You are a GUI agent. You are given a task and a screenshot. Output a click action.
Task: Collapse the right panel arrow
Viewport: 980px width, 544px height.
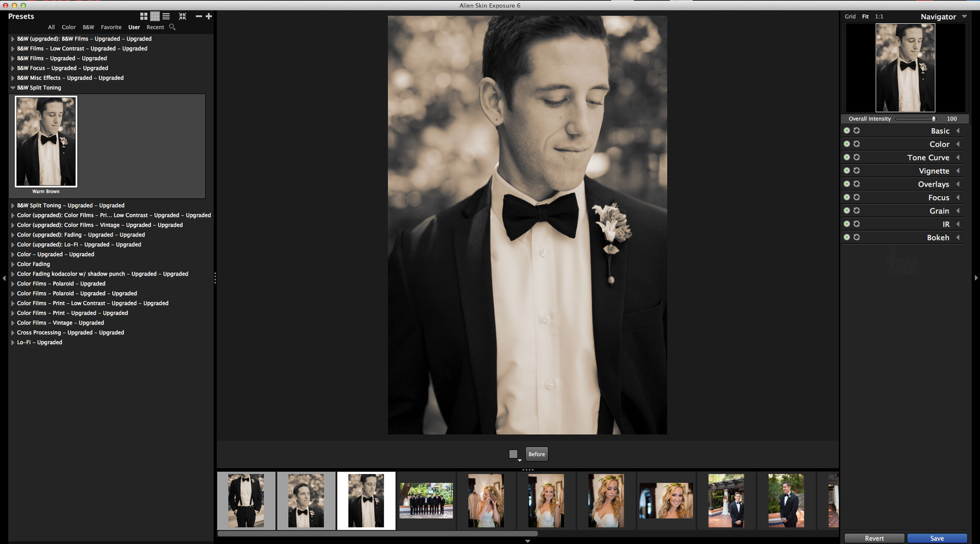[x=976, y=278]
